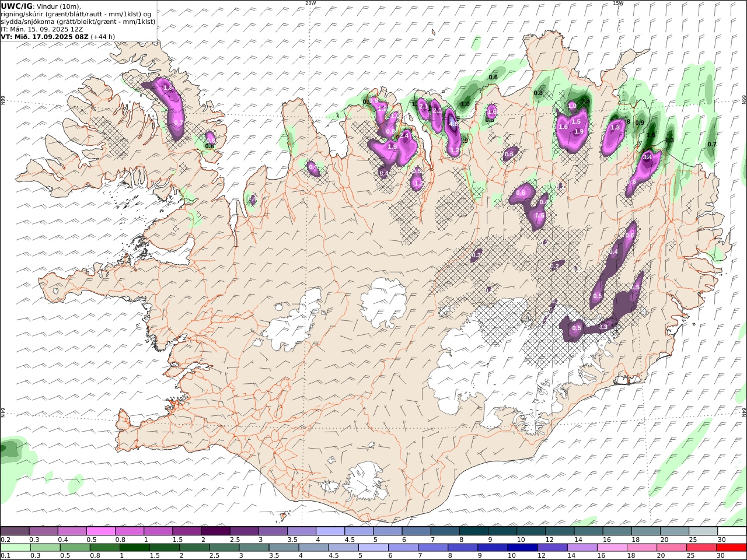Click the '15W' longitude label at the top
The width and height of the screenshot is (747, 560).
click(x=618, y=3)
